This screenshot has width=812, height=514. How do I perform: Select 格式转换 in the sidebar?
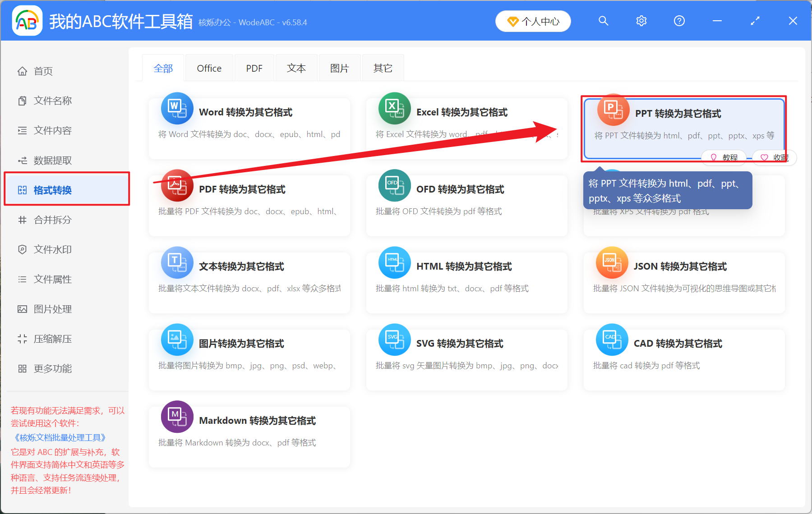(53, 190)
